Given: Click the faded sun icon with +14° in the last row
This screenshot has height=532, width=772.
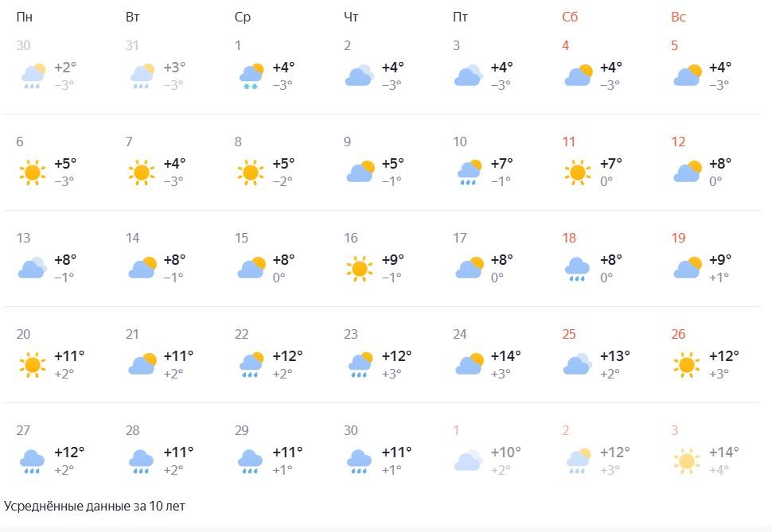Looking at the screenshot, I should pyautogui.click(x=687, y=460).
